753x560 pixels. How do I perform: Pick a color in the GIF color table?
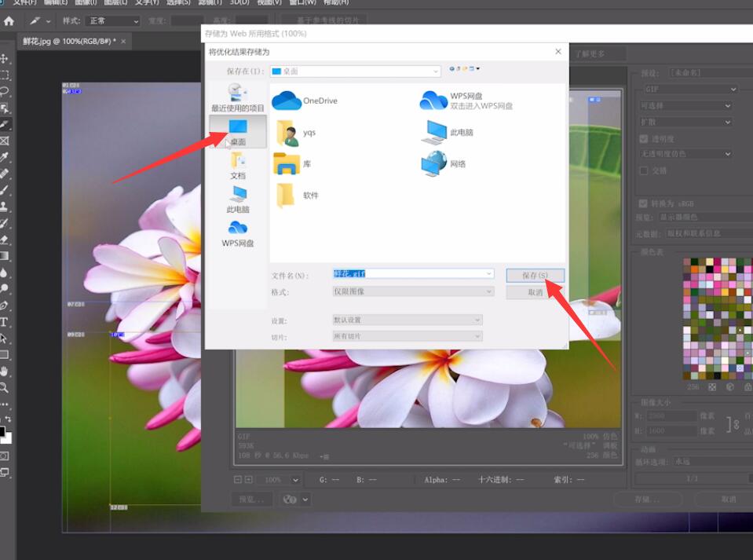point(718,319)
